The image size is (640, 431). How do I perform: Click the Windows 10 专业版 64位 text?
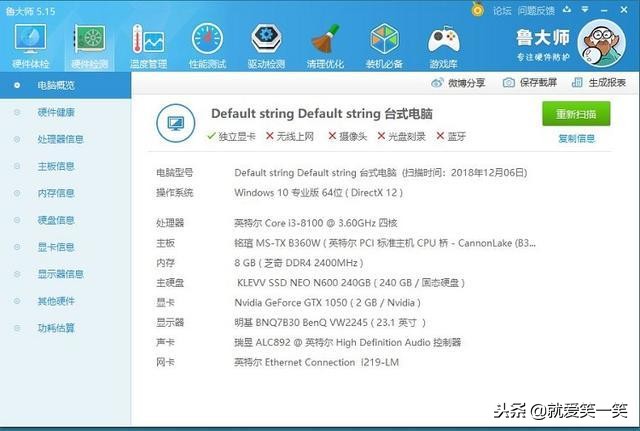(x=318, y=193)
